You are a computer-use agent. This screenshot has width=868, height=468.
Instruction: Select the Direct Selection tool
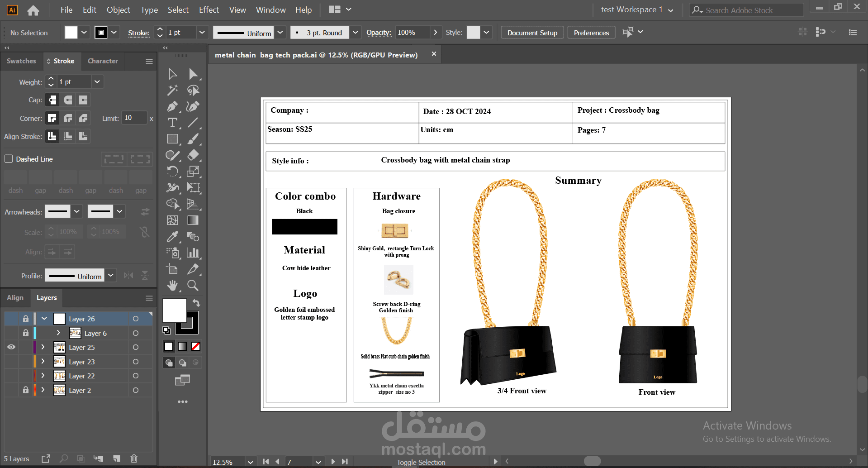coord(193,74)
